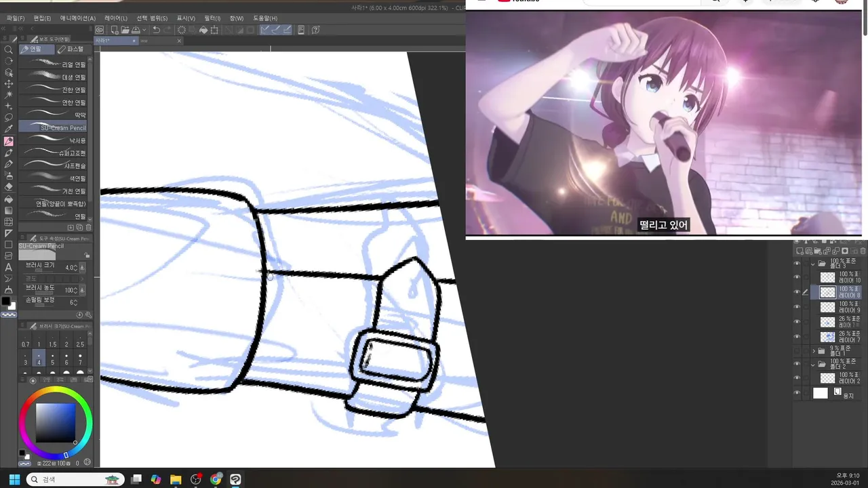The image size is (868, 488).
Task: Click the New canvas icon
Action: click(115, 30)
